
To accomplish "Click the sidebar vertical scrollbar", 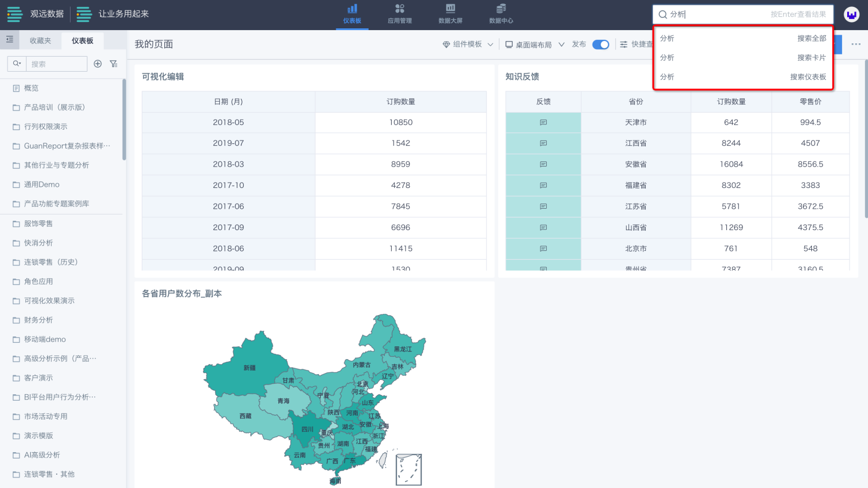I will click(124, 120).
